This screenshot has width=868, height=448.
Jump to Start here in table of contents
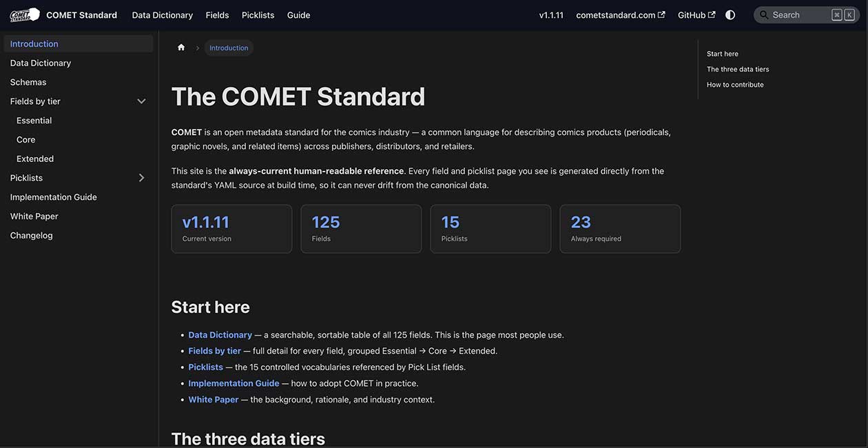click(x=723, y=54)
